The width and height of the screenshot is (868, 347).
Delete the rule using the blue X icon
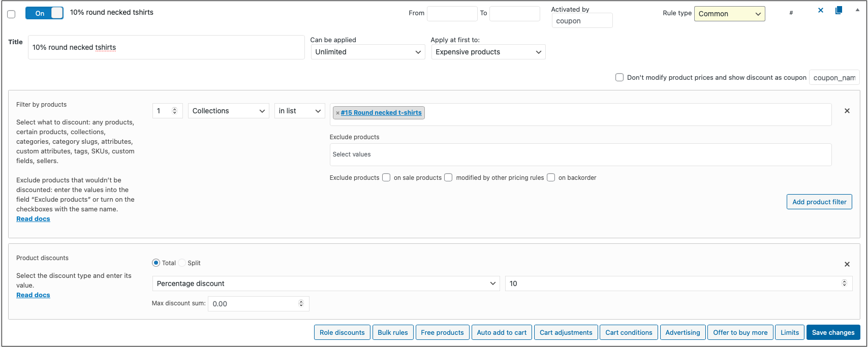820,11
